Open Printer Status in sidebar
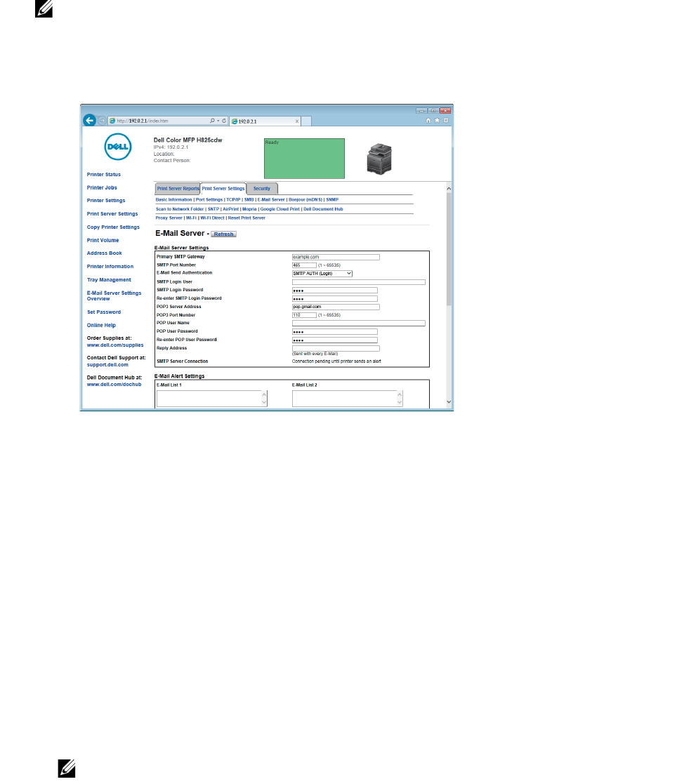The width and height of the screenshot is (677, 784). point(103,175)
